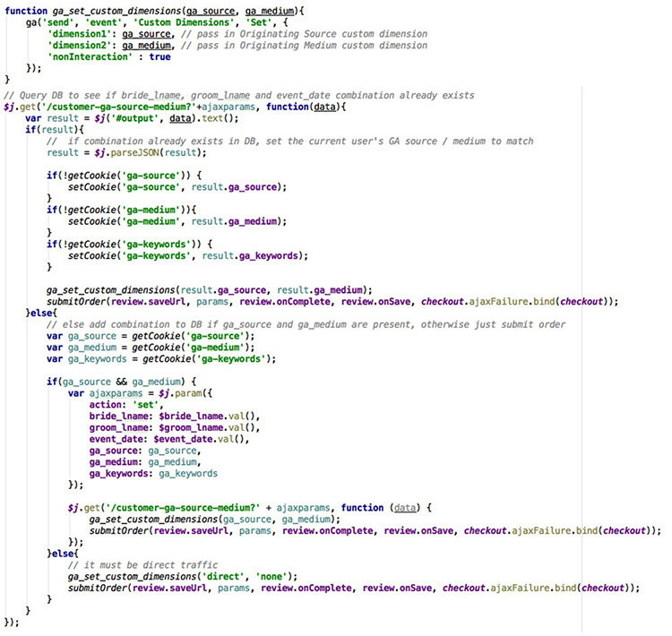The width and height of the screenshot is (672, 636).
Task: Click the 'send' string in the ga call
Action: (x=58, y=22)
